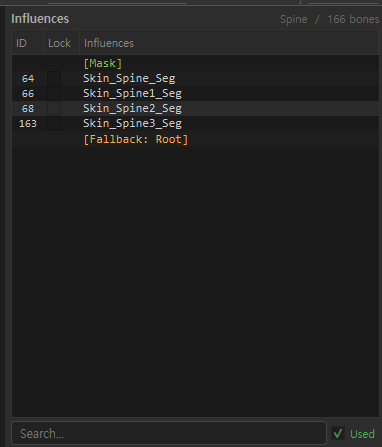Image resolution: width=382 pixels, height=447 pixels.
Task: Click the ID value 68
Action: (28, 109)
